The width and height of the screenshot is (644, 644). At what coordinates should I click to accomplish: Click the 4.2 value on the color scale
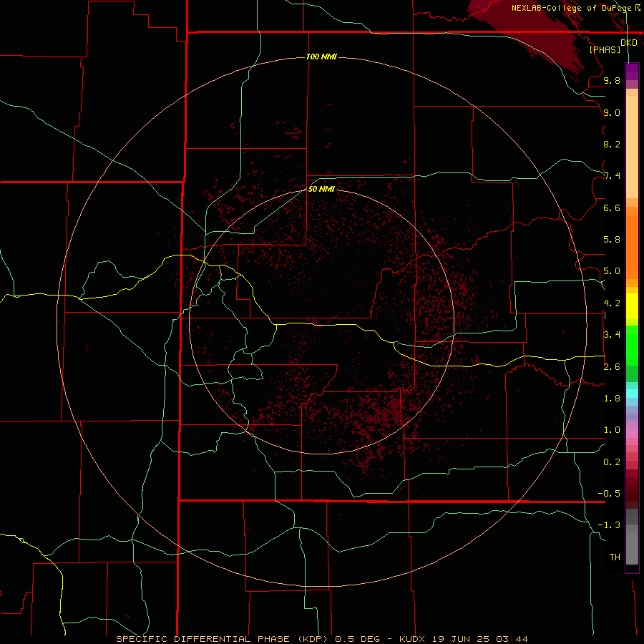click(612, 303)
